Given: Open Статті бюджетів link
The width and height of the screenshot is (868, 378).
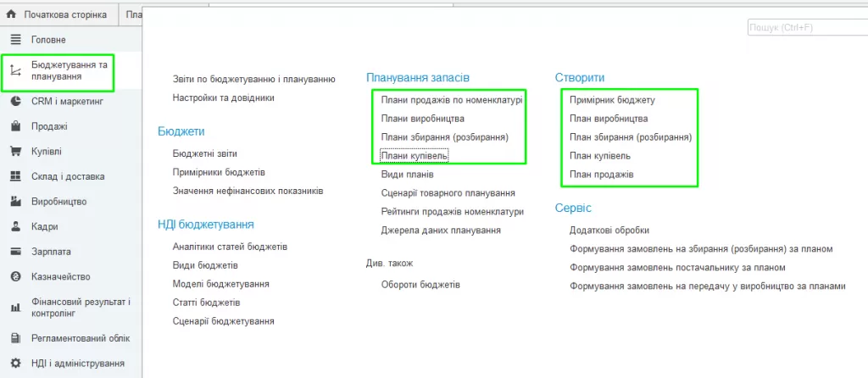Looking at the screenshot, I should coord(206,303).
